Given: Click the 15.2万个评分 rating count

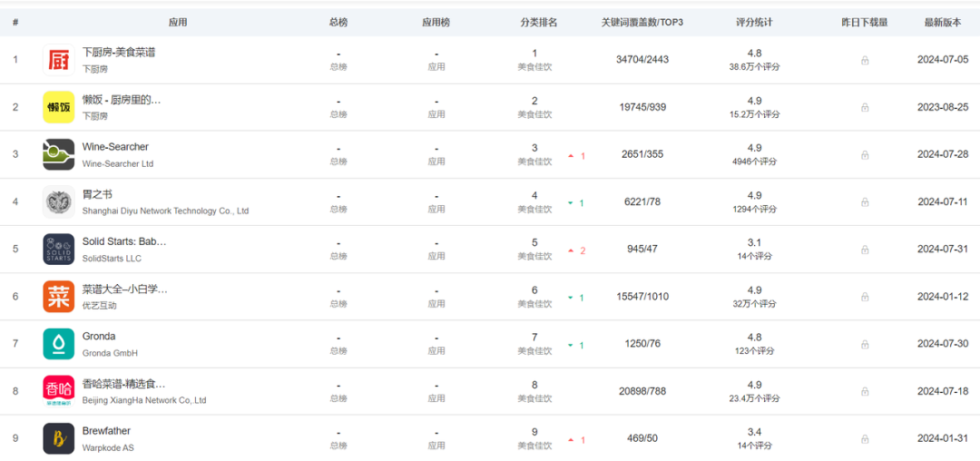Looking at the screenshot, I should pyautogui.click(x=754, y=114).
